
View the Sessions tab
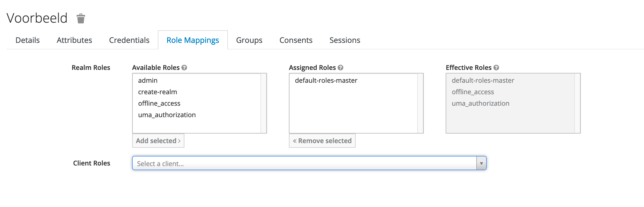coord(345,40)
